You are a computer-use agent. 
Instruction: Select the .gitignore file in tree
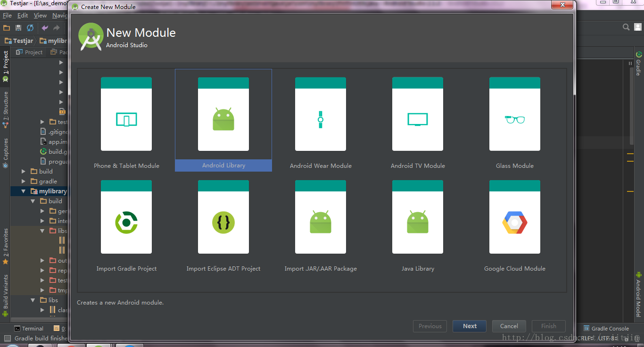(x=54, y=132)
